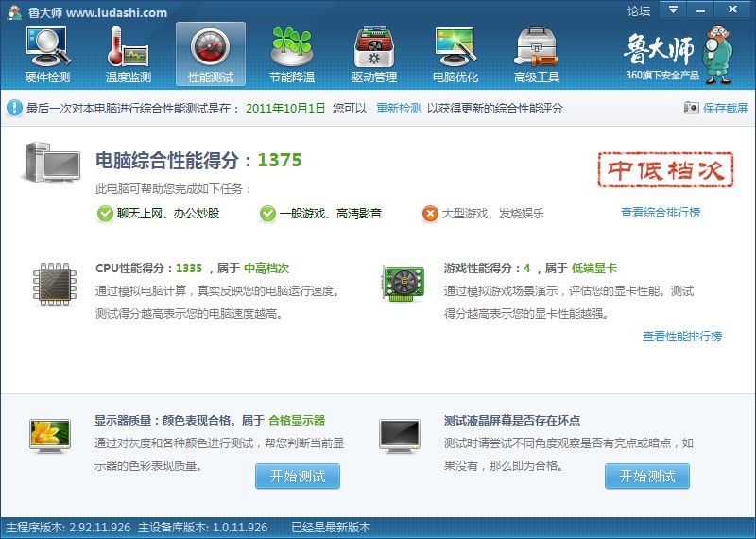Screen dimensions: 756x539
Task: Click the graphics card icon
Action: 404,283
